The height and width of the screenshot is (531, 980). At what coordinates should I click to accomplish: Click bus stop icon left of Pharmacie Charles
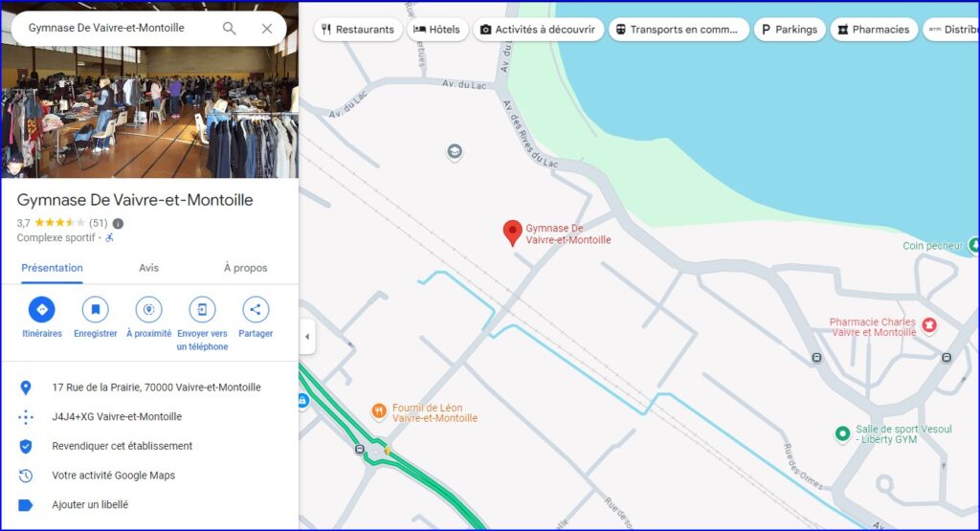point(816,358)
